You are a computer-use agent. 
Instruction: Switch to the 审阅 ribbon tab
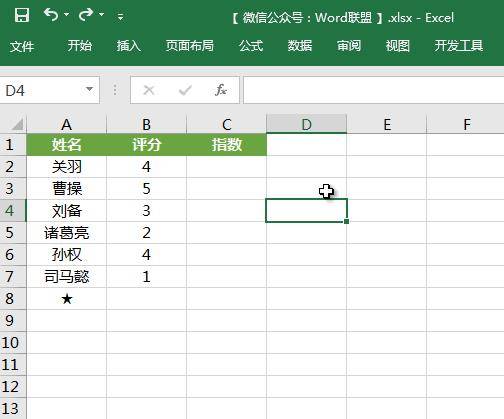click(x=349, y=46)
